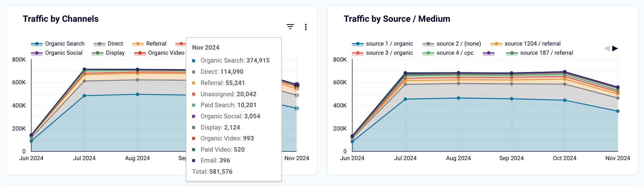Toggle Referral series in legend
This screenshot has width=644, height=187.
[x=149, y=44]
